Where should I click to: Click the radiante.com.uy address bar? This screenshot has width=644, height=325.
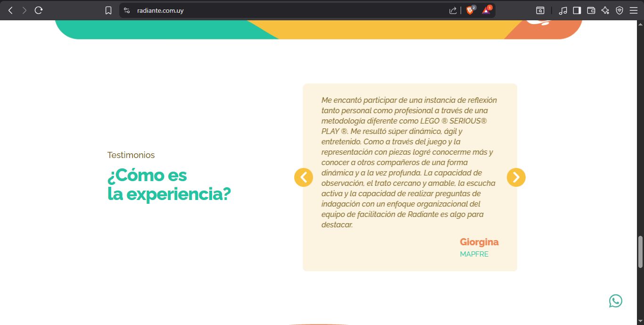coord(283,10)
